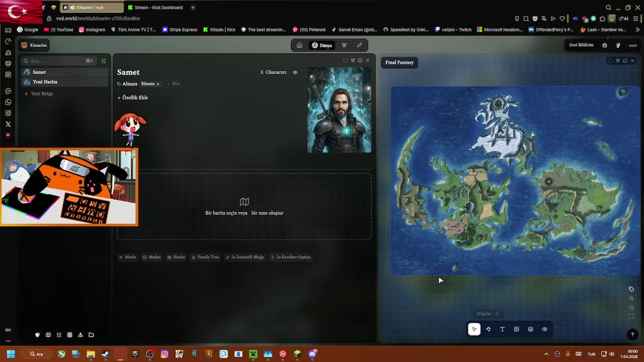
Task: Click Geri Bildirim feedback button
Action: click(x=581, y=45)
